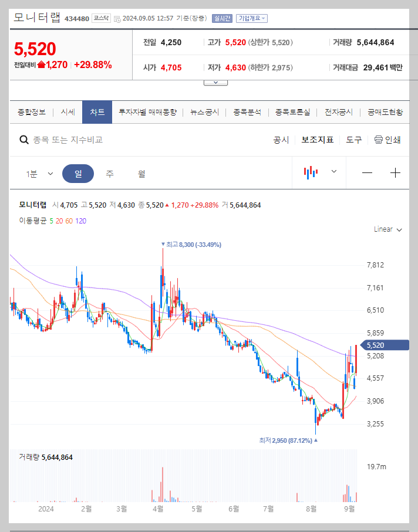Switch chart to 주 (weekly) view

(108, 172)
